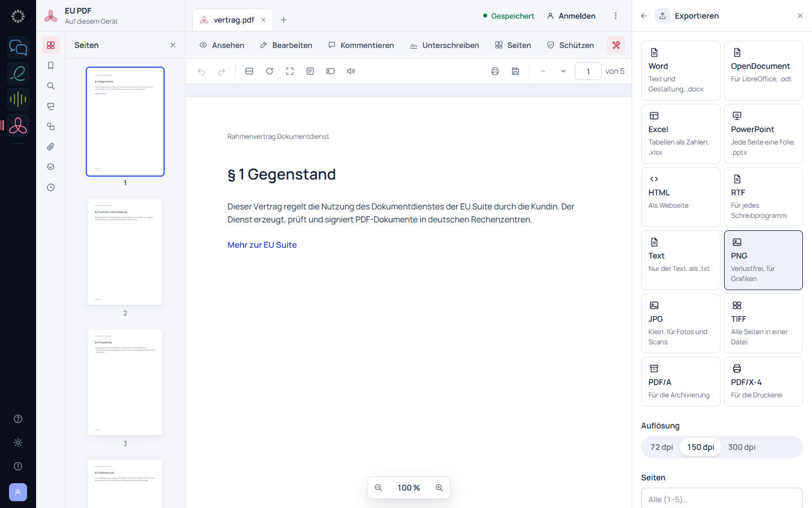Screen dimensions: 812x508
Task: Open the attachments paperclip icon
Action: [51, 147]
